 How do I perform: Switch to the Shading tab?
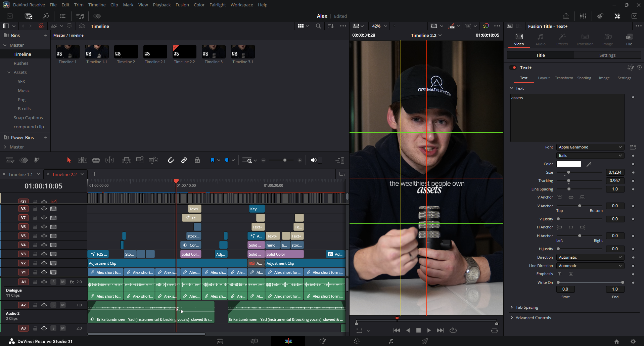point(584,78)
